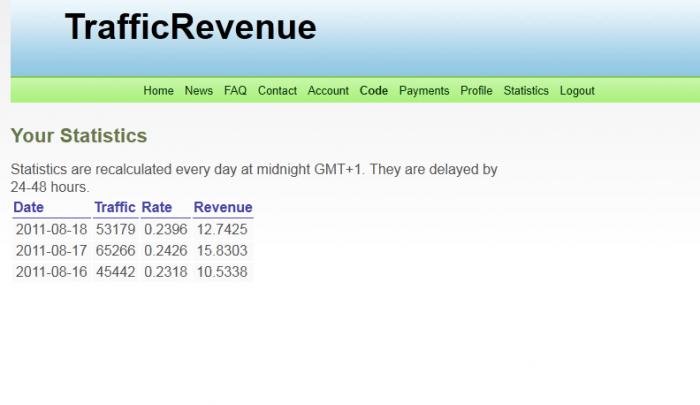The image size is (700, 405).
Task: View the Payments page
Action: [x=424, y=91]
